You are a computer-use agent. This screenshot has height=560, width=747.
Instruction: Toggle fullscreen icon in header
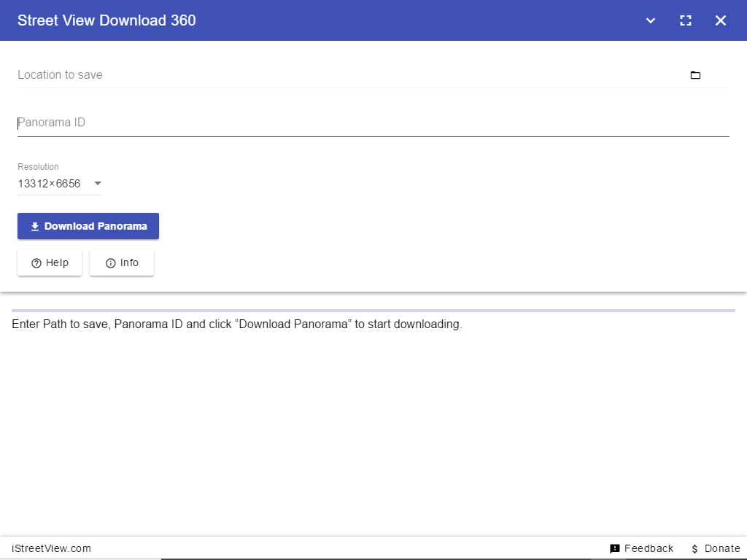click(x=685, y=20)
